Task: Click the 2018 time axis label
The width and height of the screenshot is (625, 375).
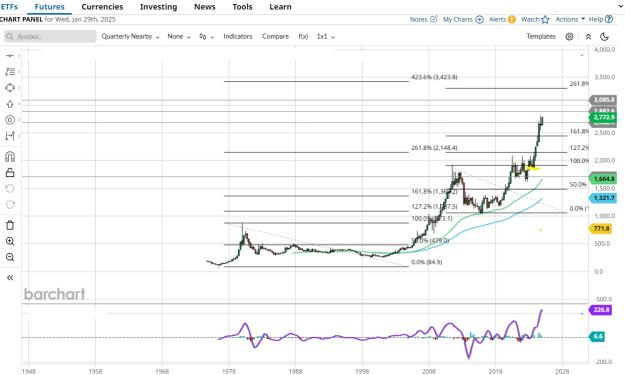Action: 495,371
